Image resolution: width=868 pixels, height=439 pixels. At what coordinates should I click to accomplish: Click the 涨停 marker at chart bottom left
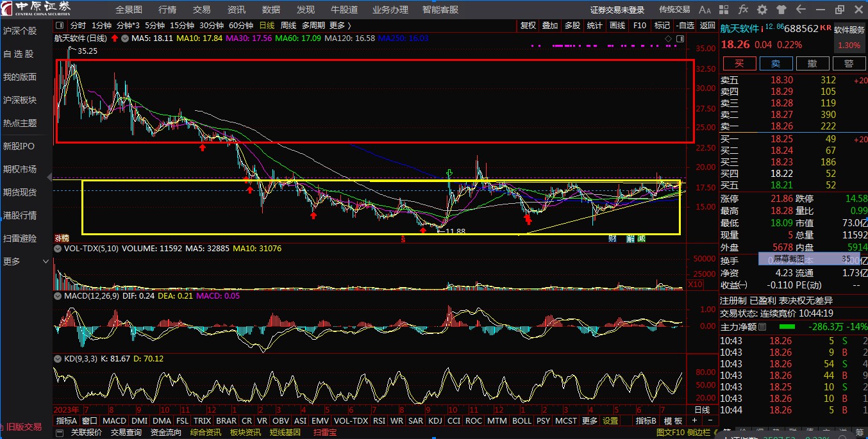pos(62,238)
